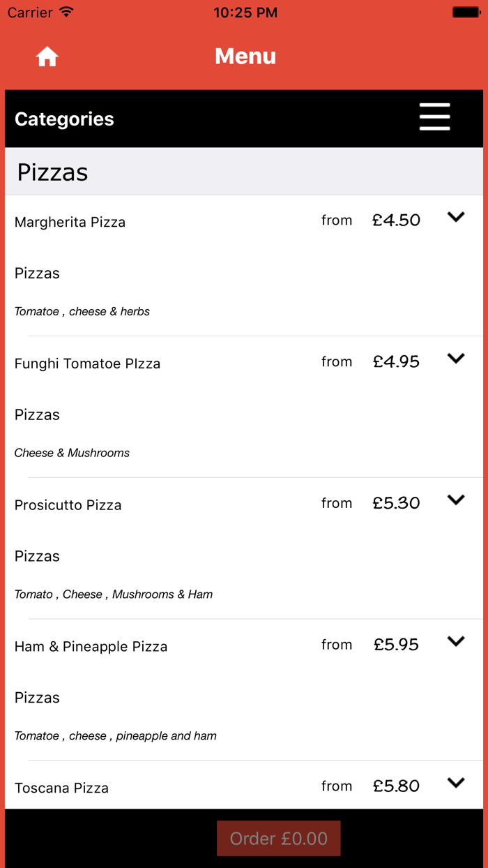
Task: Expand Funghi Tomatoe Pizza chevron
Action: pos(456,359)
